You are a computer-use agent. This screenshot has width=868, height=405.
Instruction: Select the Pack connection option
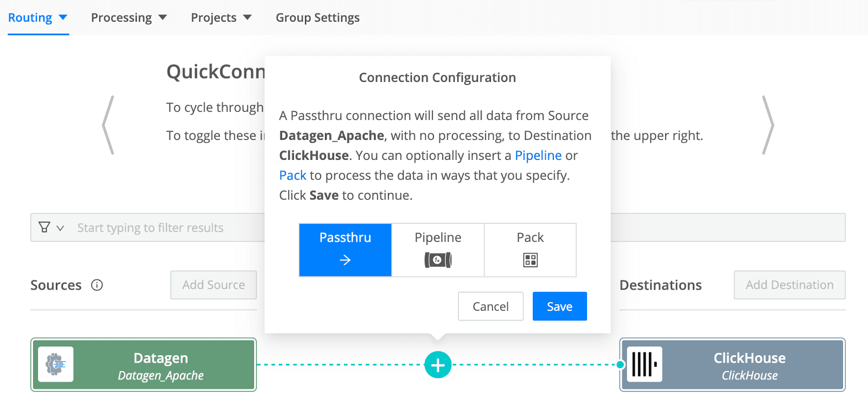pos(530,250)
